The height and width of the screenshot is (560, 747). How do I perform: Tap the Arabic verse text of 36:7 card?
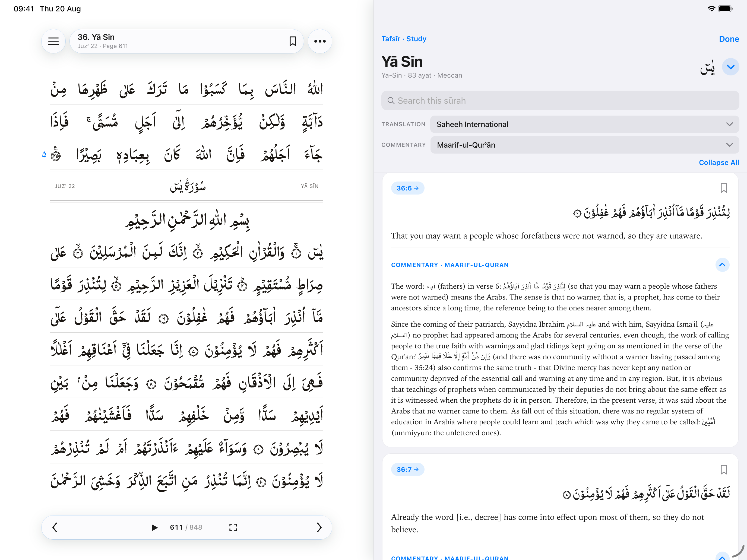click(x=646, y=494)
